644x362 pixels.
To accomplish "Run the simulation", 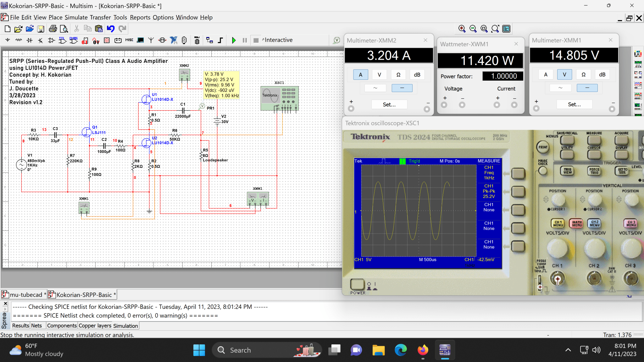I will point(234,40).
